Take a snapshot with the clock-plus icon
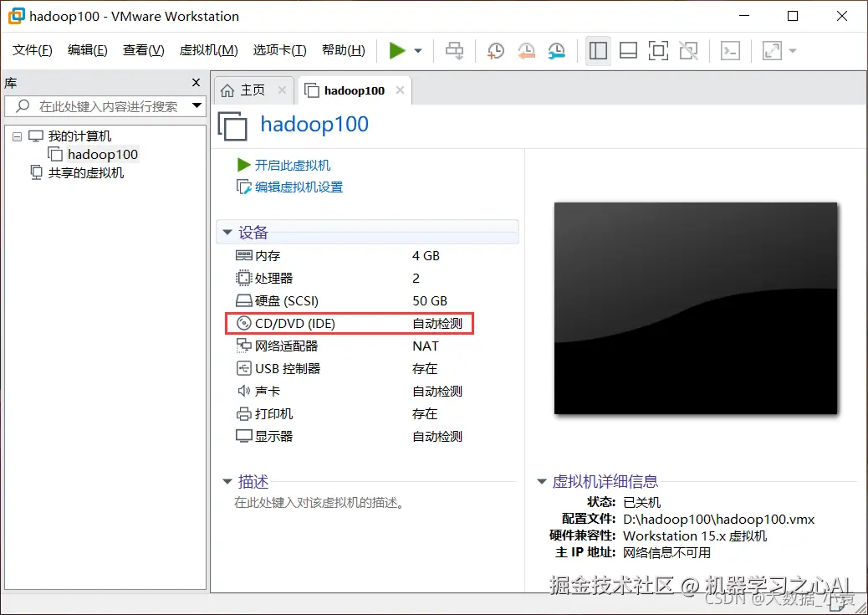Screen dimensions: 868x615 [x=495, y=50]
